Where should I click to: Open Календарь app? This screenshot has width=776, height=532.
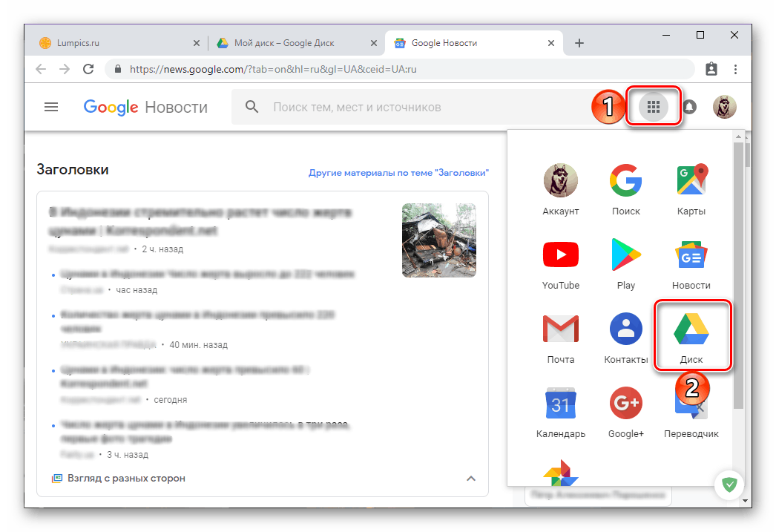click(560, 413)
